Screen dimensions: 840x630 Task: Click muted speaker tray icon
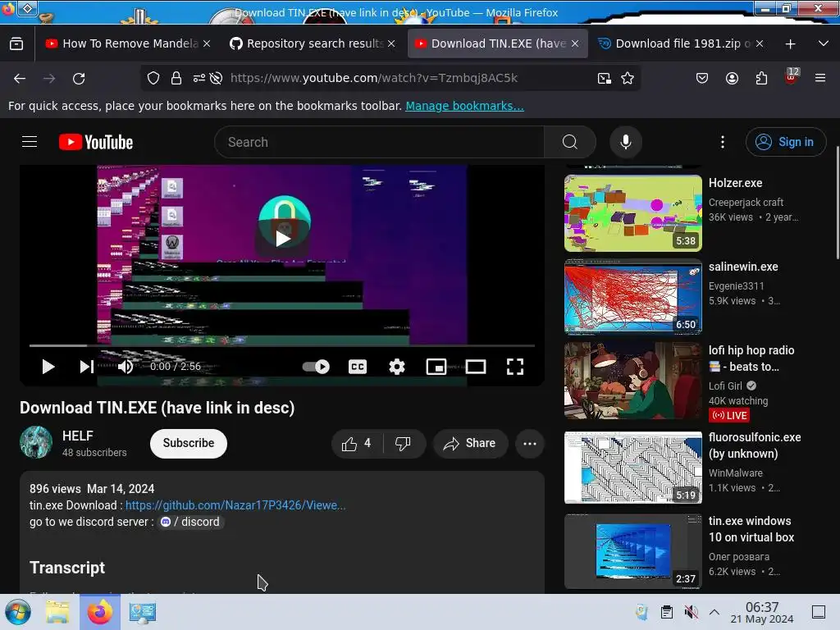click(691, 612)
